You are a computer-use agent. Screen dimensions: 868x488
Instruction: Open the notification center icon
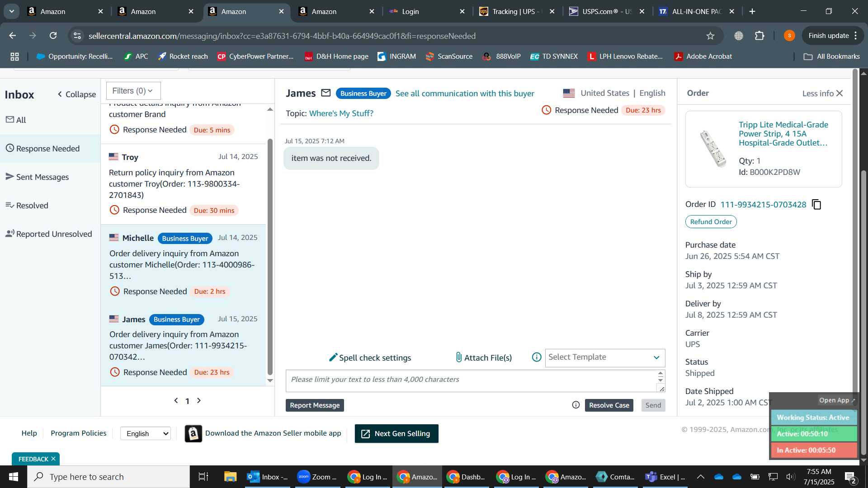coord(850,477)
